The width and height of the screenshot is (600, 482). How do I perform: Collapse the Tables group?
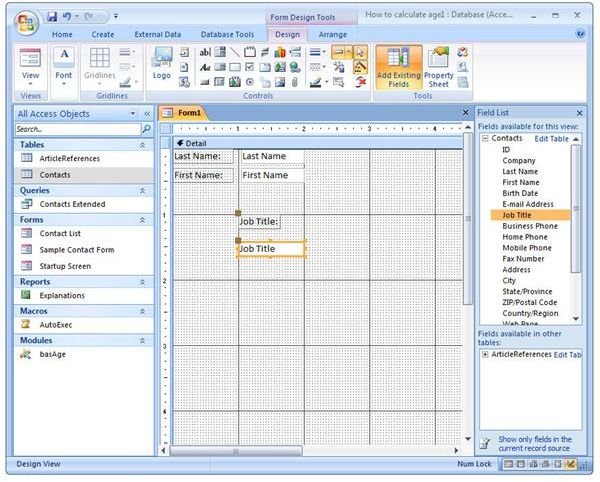pyautogui.click(x=142, y=145)
